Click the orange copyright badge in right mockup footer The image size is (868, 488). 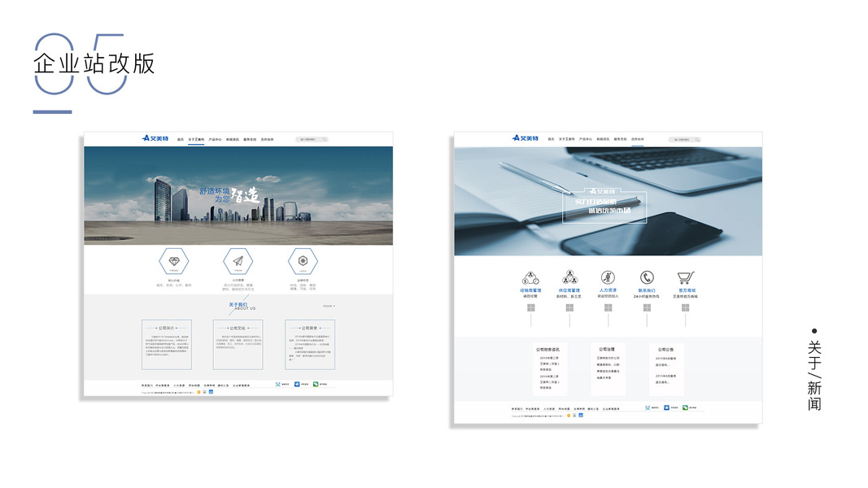pyautogui.click(x=569, y=415)
